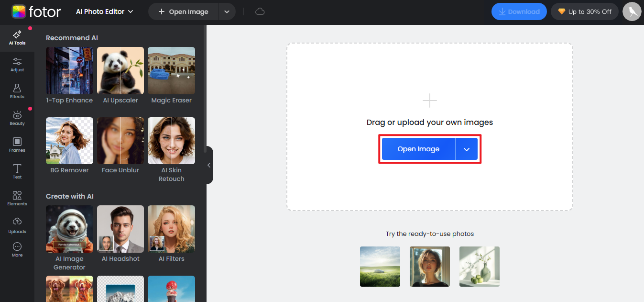644x302 pixels.
Task: Click the Create with AI heading
Action: pos(70,196)
